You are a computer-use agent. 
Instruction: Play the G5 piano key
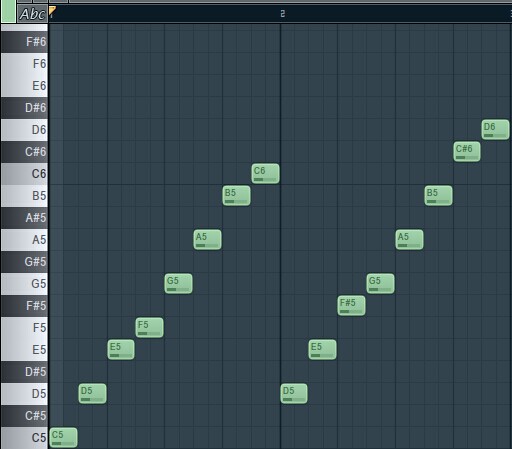click(24, 284)
